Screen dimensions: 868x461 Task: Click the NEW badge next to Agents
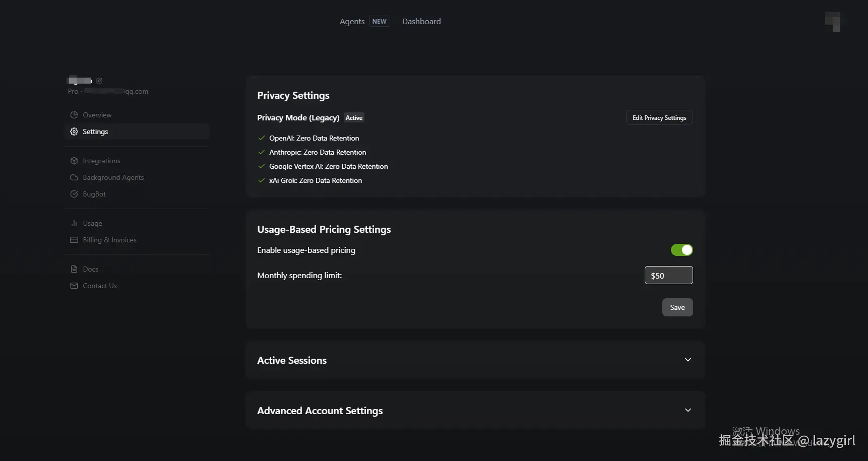coord(379,21)
